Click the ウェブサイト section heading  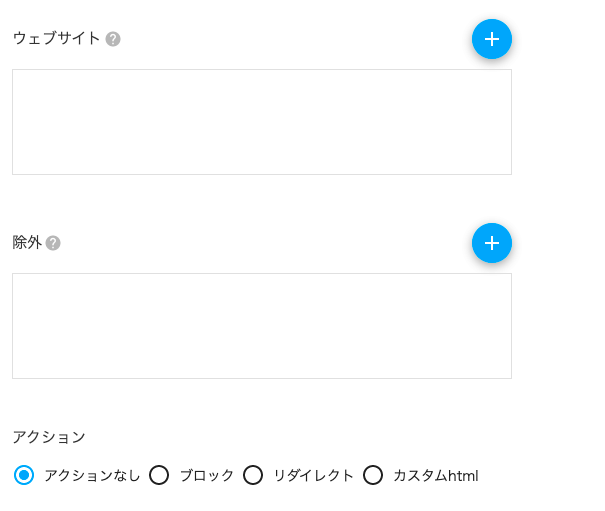pyautogui.click(x=56, y=39)
